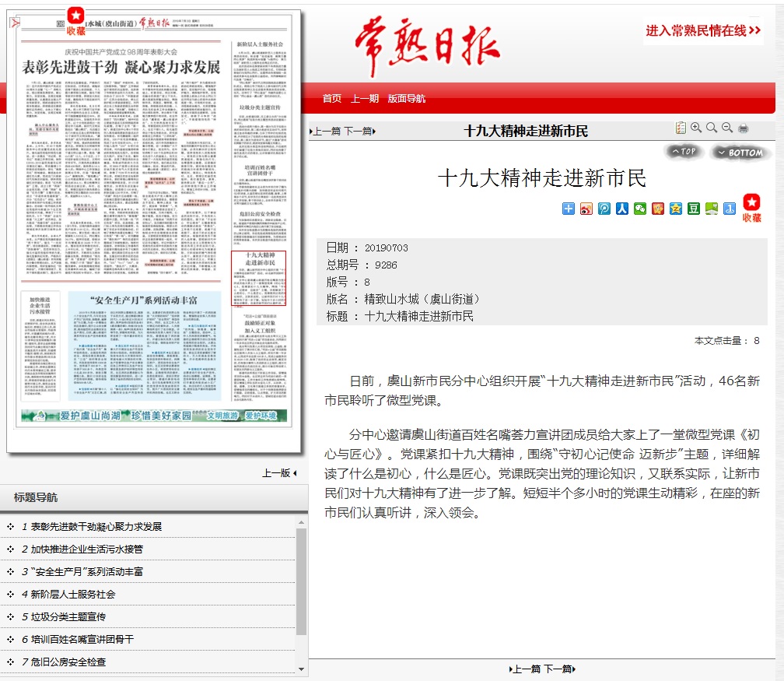Click 进入常熟民情在线 link
Viewport: 784px width, 681px height.
pyautogui.click(x=703, y=30)
